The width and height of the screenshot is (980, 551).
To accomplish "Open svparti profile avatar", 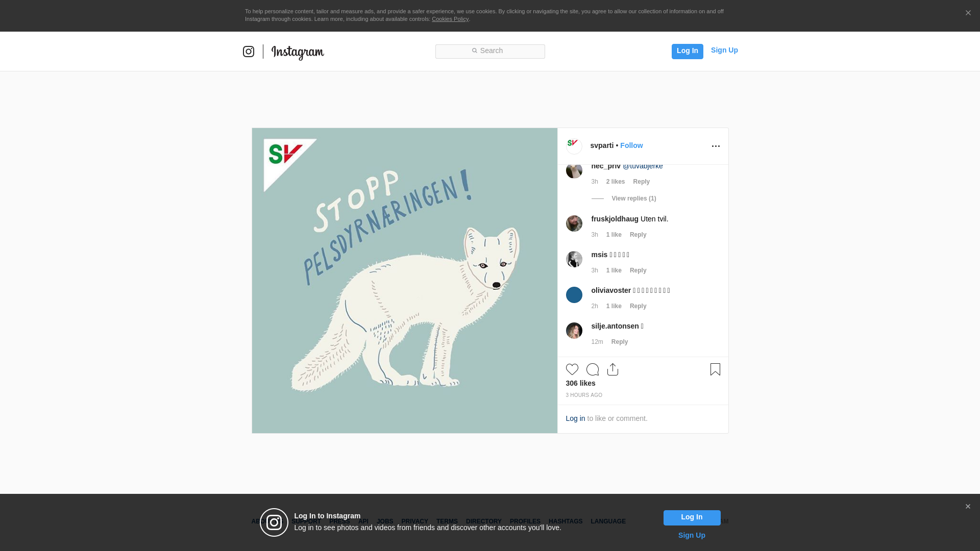I will click(x=574, y=146).
